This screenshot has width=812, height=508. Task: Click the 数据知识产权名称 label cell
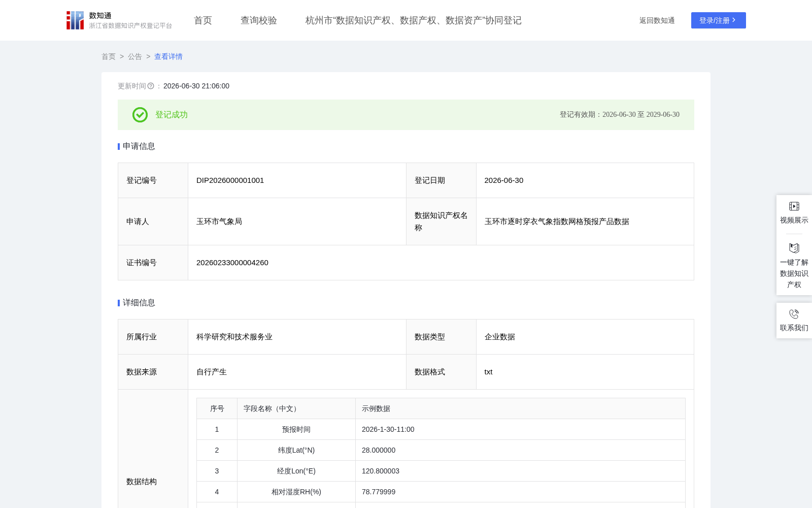tap(441, 221)
